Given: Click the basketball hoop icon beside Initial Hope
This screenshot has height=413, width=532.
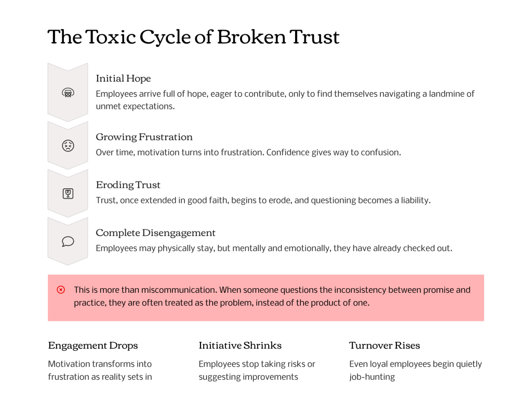Looking at the screenshot, I should tap(68, 93).
